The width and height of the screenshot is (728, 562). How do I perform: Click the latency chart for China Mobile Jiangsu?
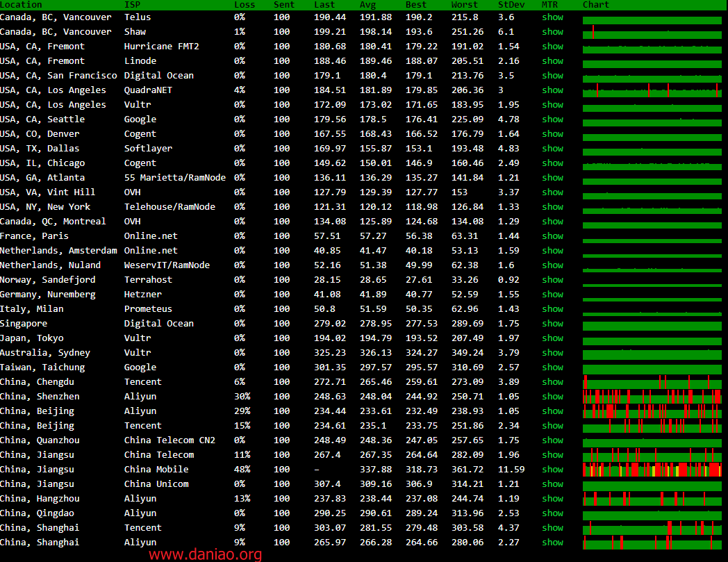pyautogui.click(x=652, y=470)
